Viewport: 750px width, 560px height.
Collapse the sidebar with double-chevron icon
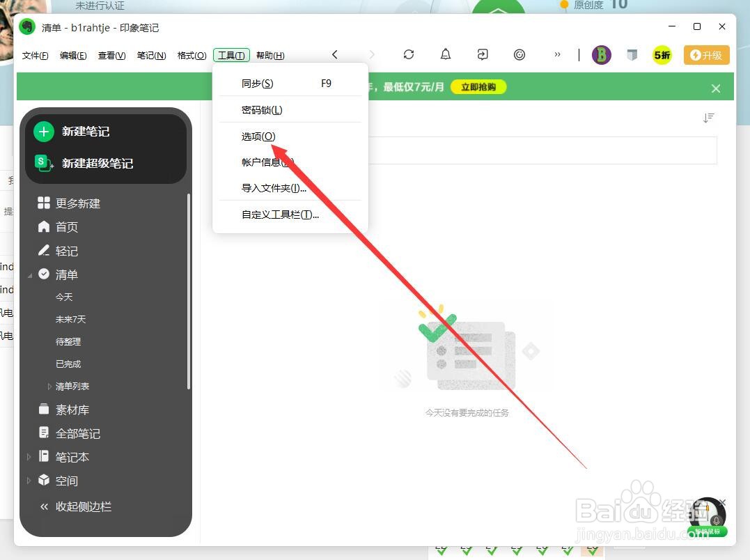click(x=44, y=506)
